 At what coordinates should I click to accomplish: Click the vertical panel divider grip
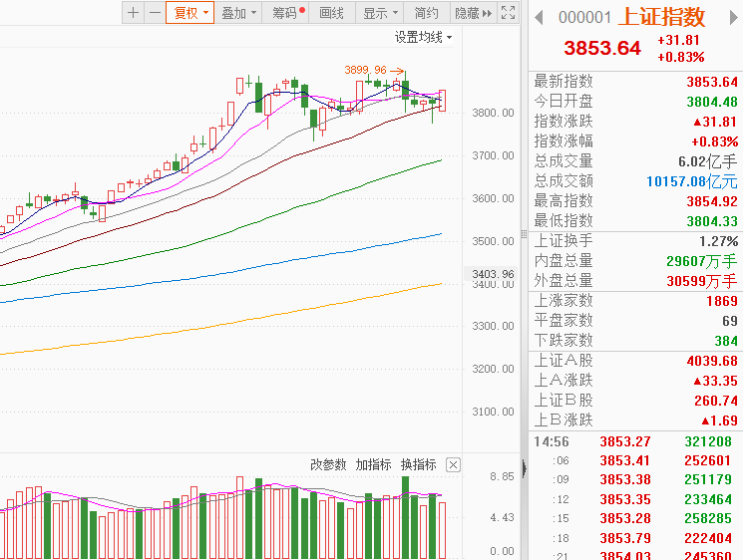524,234
